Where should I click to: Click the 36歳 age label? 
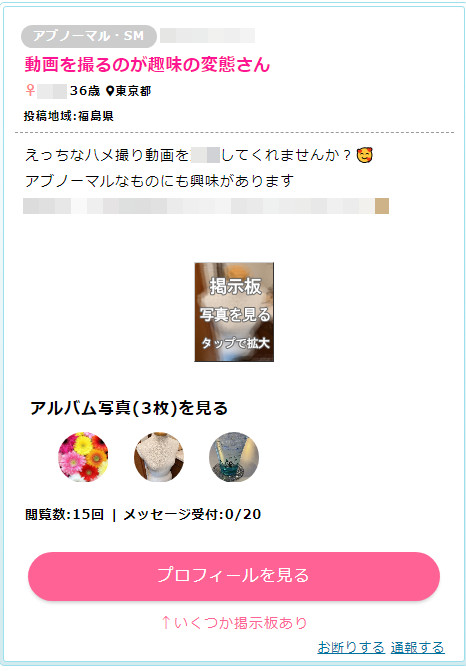click(x=85, y=91)
